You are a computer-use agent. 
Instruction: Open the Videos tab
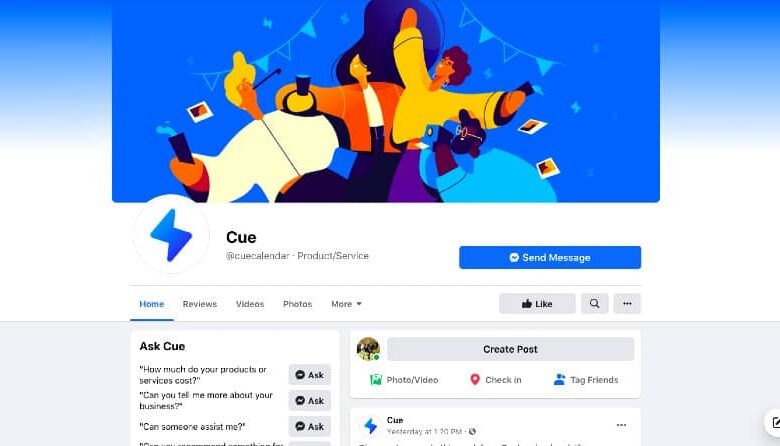click(x=250, y=304)
